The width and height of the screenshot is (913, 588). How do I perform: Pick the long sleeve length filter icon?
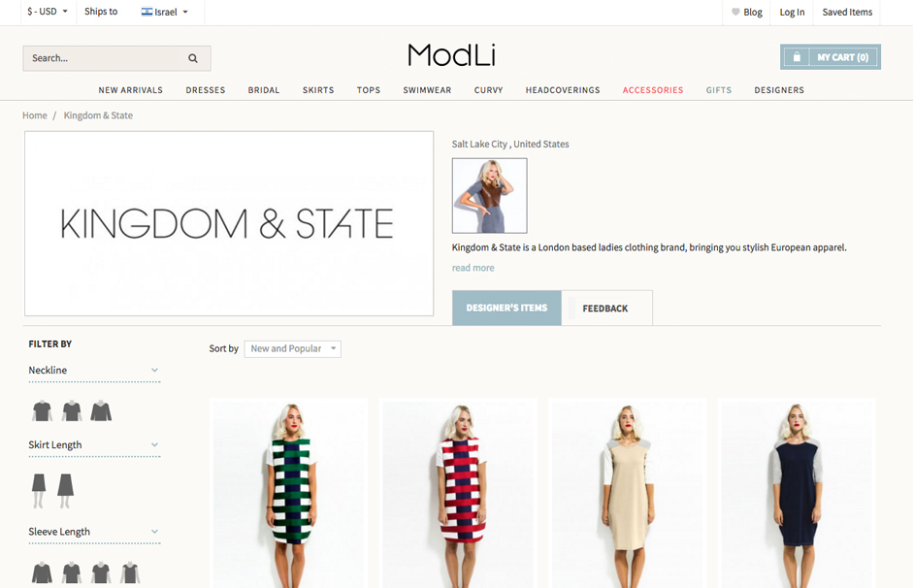[x=42, y=572]
